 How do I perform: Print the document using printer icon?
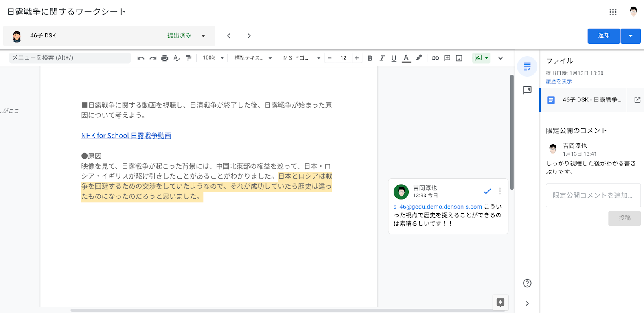(x=164, y=58)
